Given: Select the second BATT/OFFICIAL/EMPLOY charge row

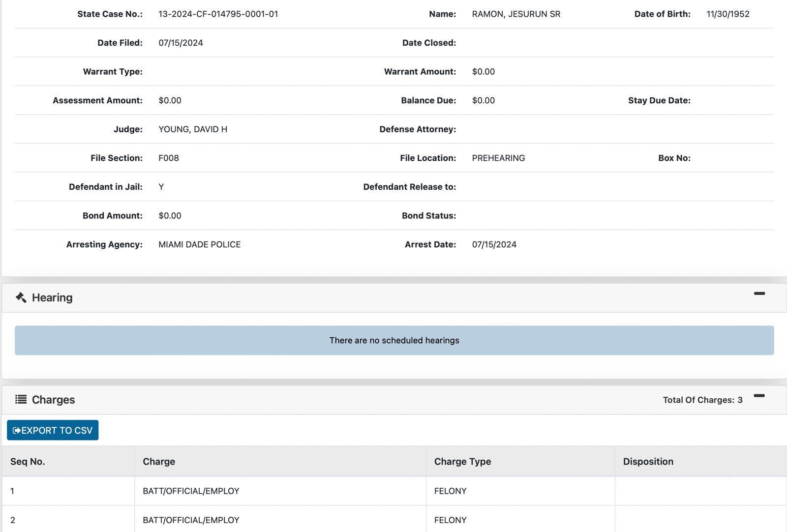Looking at the screenshot, I should [191, 520].
